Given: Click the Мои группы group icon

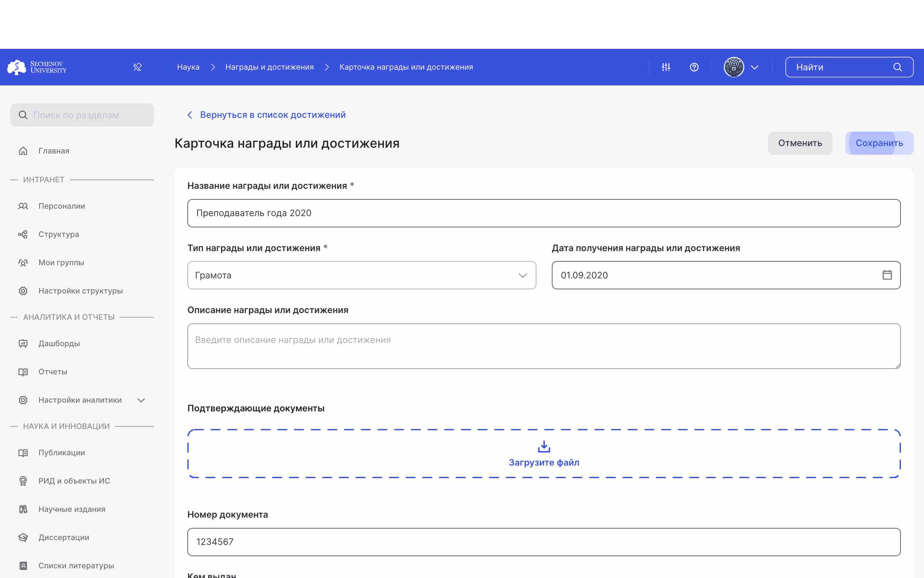Looking at the screenshot, I should click(x=23, y=263).
